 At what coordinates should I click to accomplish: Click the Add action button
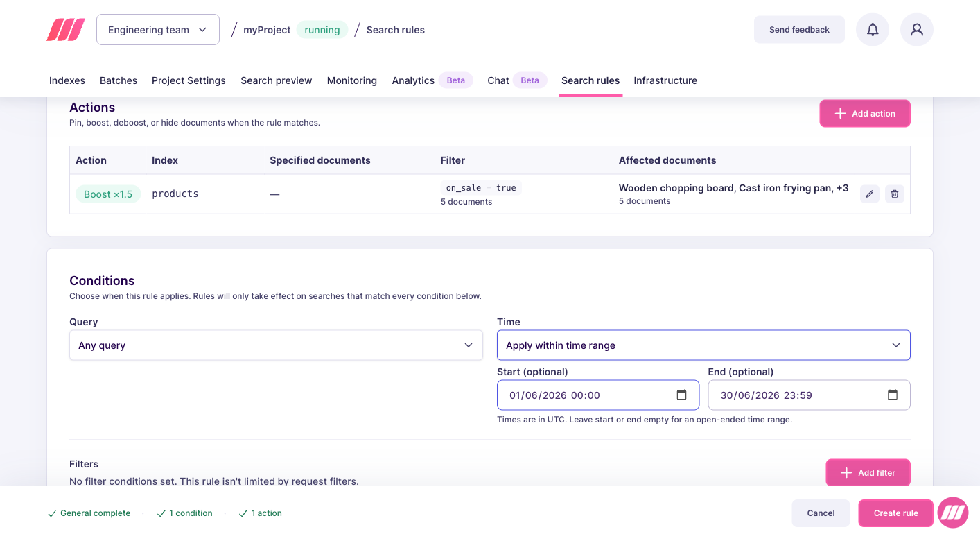[865, 114]
